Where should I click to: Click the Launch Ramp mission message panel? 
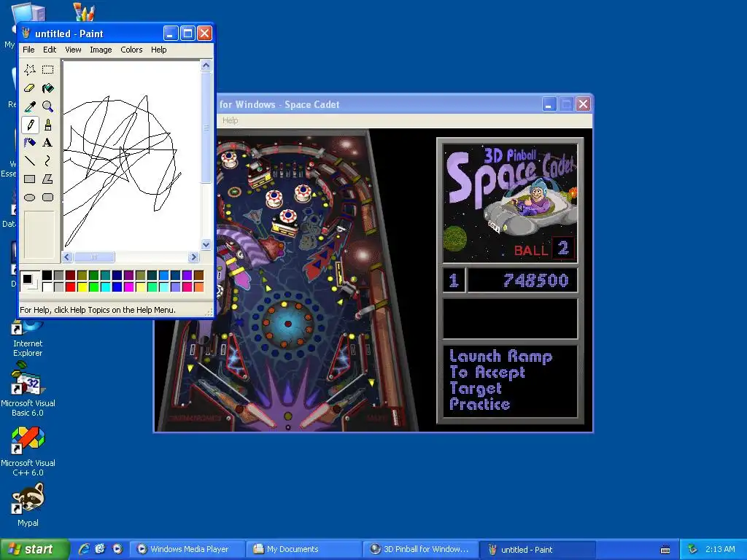[510, 381]
